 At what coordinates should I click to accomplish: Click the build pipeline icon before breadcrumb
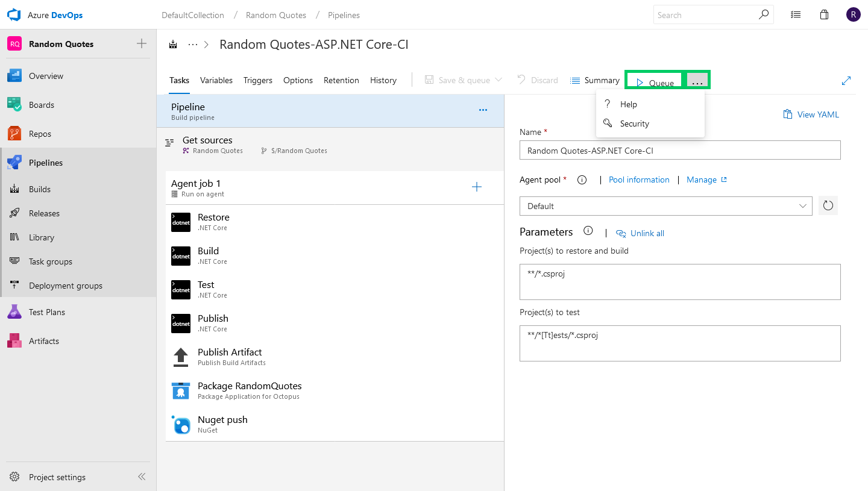[x=174, y=45]
